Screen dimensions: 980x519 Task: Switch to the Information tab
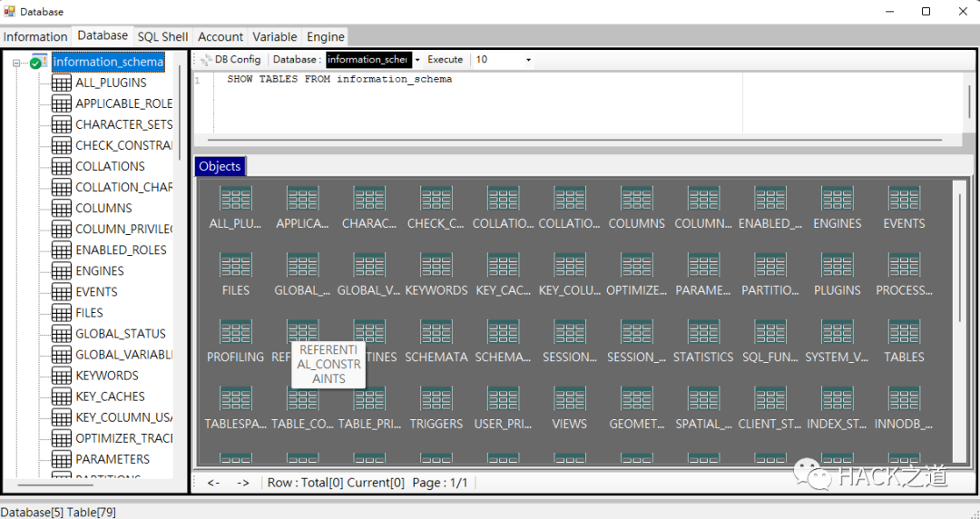(x=35, y=36)
